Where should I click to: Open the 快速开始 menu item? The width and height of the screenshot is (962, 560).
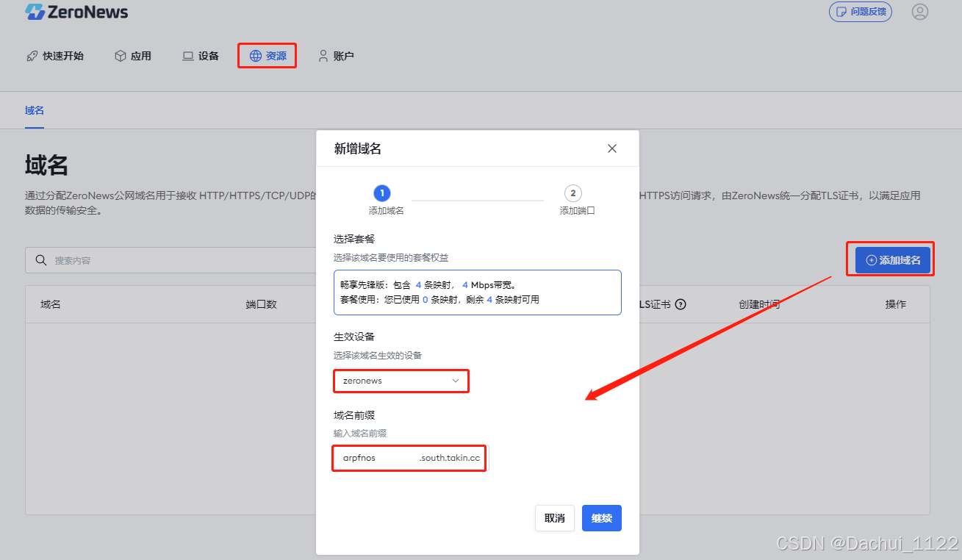(x=55, y=56)
